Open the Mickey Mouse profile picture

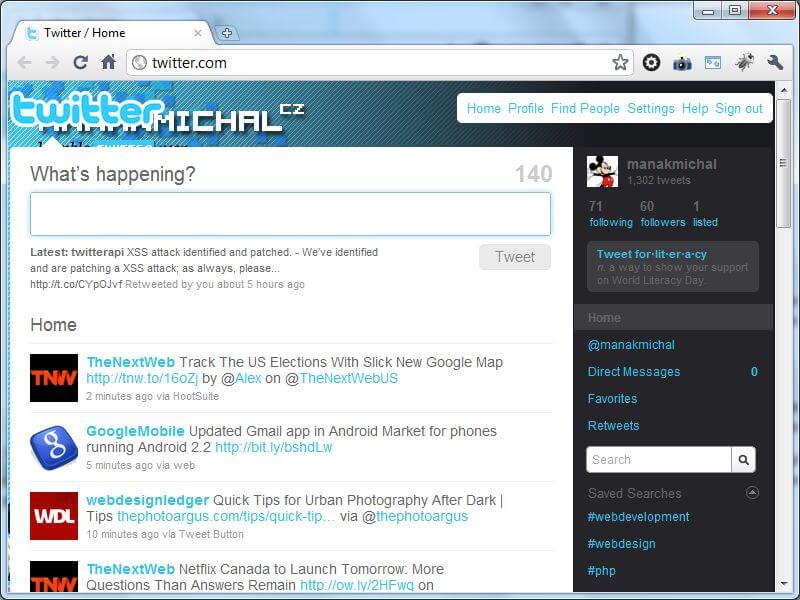click(603, 171)
